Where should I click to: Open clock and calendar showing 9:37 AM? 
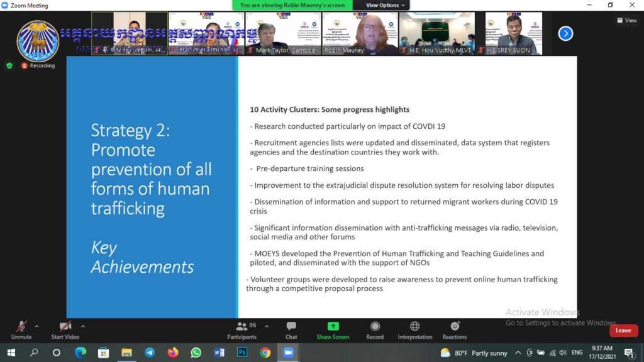(x=602, y=353)
